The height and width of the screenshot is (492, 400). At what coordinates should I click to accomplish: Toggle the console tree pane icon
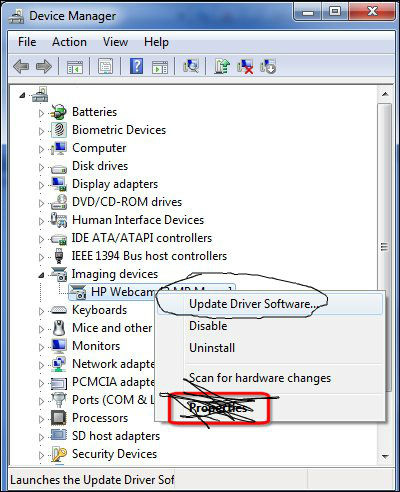(x=75, y=66)
